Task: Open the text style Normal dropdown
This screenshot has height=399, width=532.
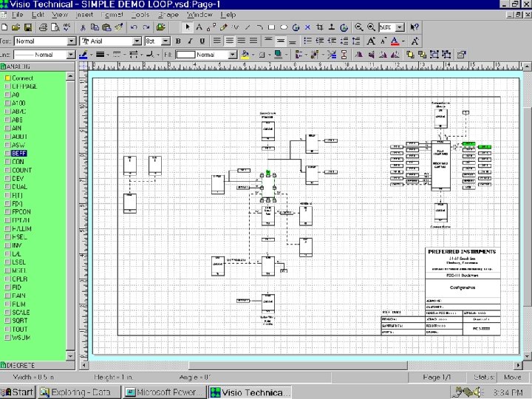Action: [x=71, y=41]
